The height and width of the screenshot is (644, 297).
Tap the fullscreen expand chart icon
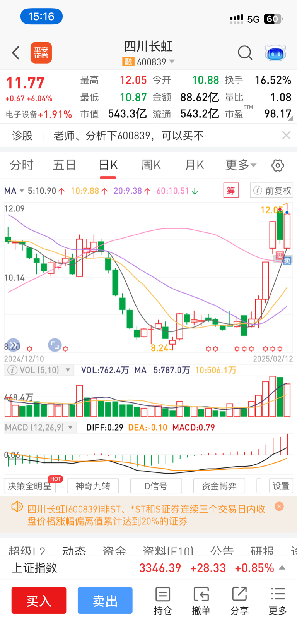click(x=55, y=345)
